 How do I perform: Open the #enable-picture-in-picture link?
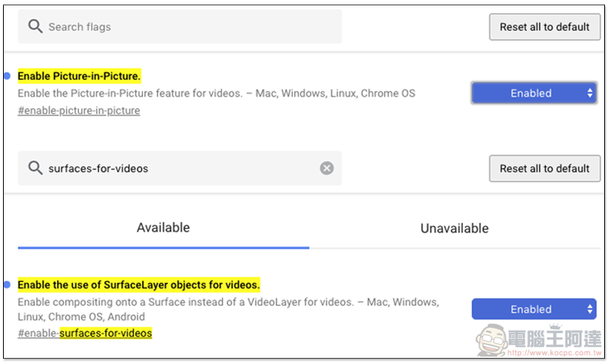(79, 110)
